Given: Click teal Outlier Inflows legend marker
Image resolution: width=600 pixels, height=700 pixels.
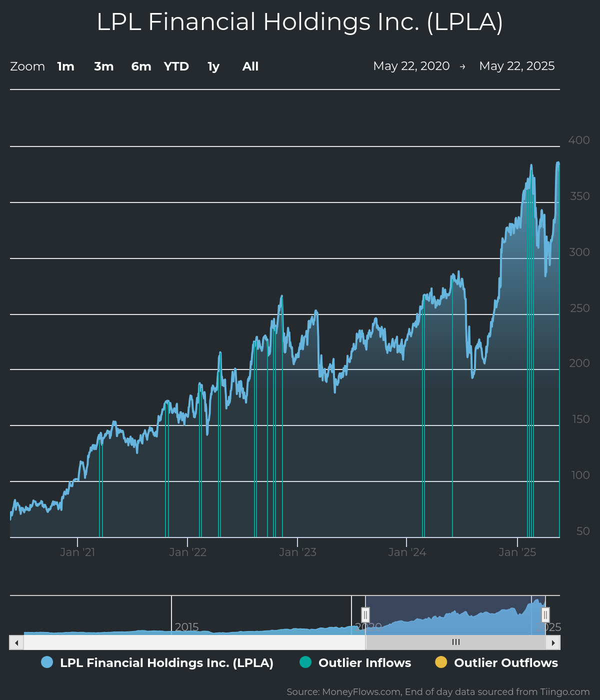Looking at the screenshot, I should click(305, 662).
